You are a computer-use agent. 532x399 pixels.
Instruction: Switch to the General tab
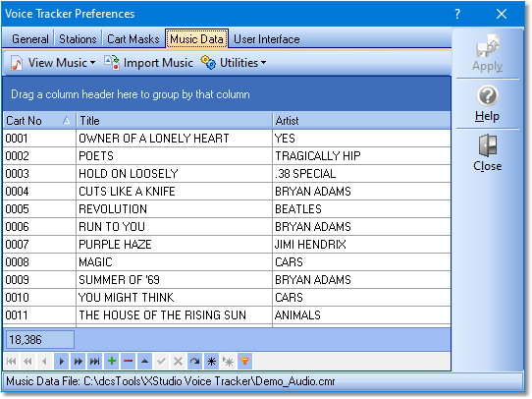[x=29, y=39]
